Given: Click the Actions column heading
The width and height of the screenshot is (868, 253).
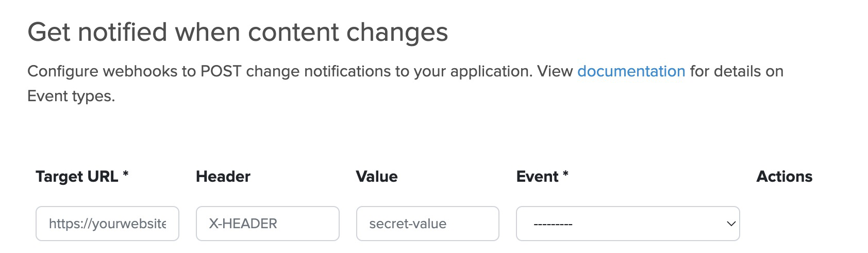Looking at the screenshot, I should [784, 177].
